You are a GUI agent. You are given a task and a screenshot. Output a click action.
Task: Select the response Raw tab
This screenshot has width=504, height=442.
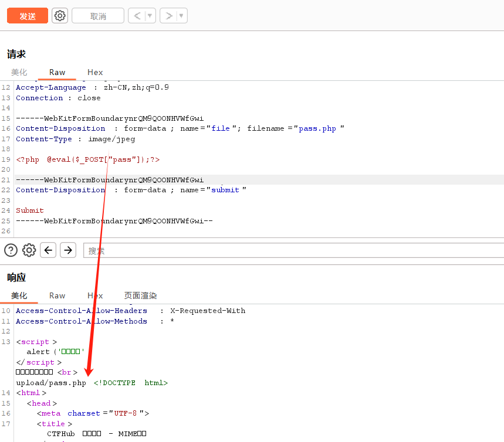[57, 295]
